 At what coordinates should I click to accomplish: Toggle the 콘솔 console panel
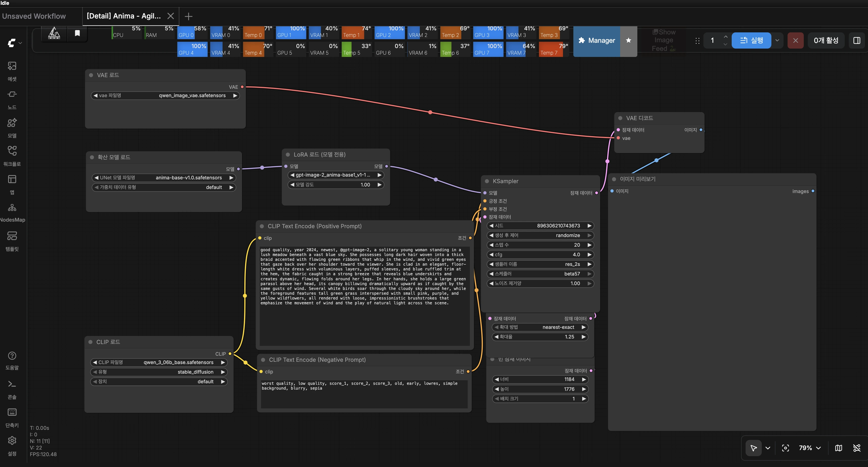point(12,390)
